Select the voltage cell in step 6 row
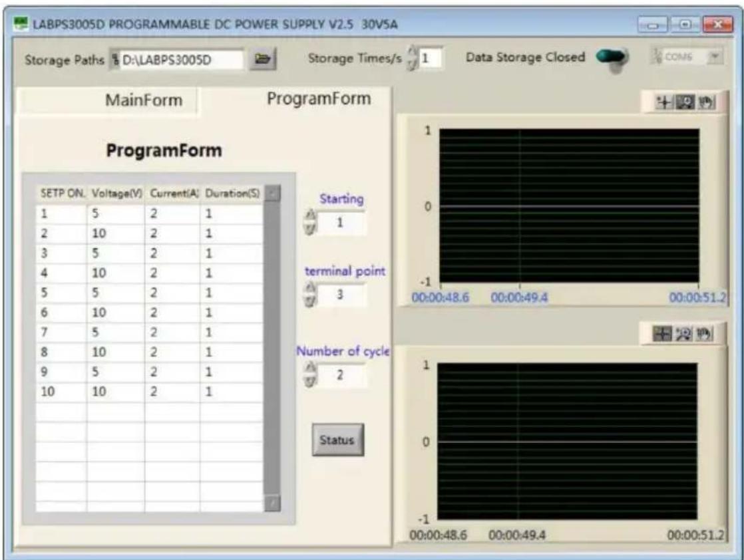Screen dimensions: 744x560 point(116,313)
